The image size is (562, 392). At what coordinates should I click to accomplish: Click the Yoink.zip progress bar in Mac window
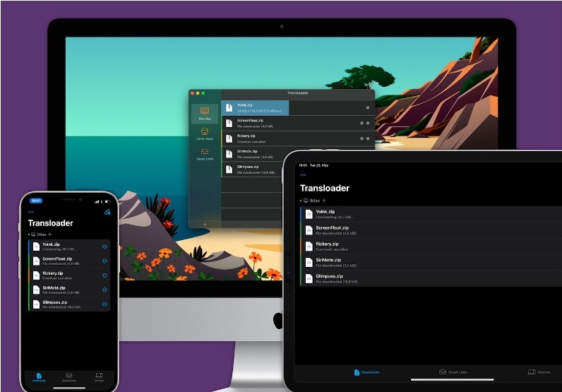point(255,108)
